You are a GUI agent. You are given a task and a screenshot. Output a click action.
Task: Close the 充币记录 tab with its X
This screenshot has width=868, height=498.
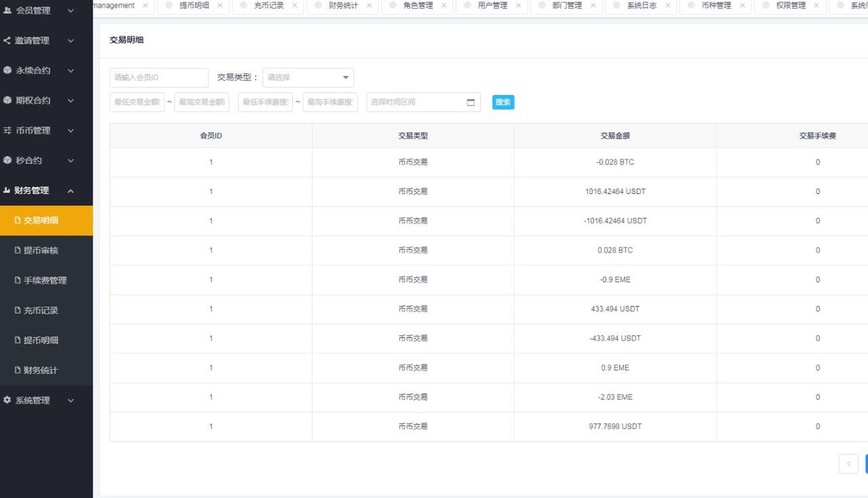point(294,5)
